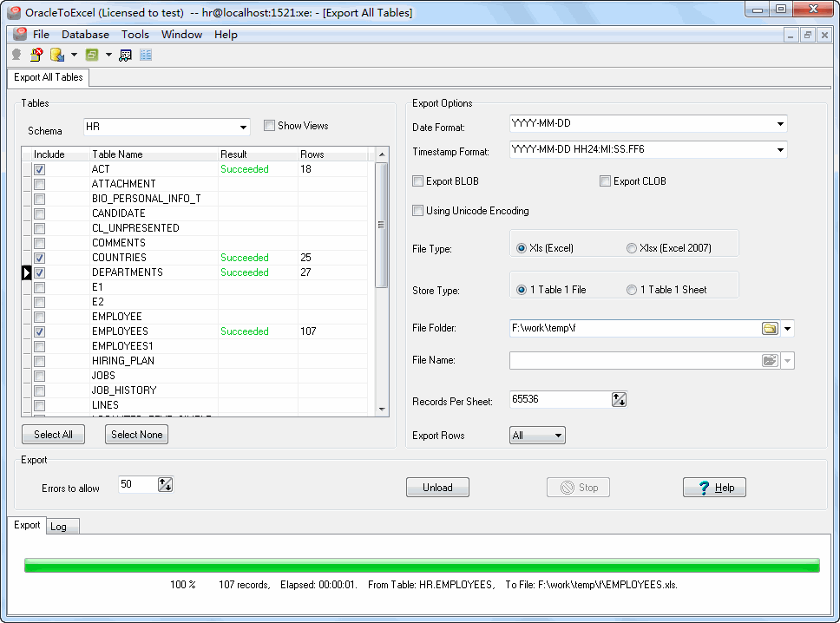Uncheck the ACT table include checkbox
Screen dimensions: 840x623
pyautogui.click(x=40, y=170)
